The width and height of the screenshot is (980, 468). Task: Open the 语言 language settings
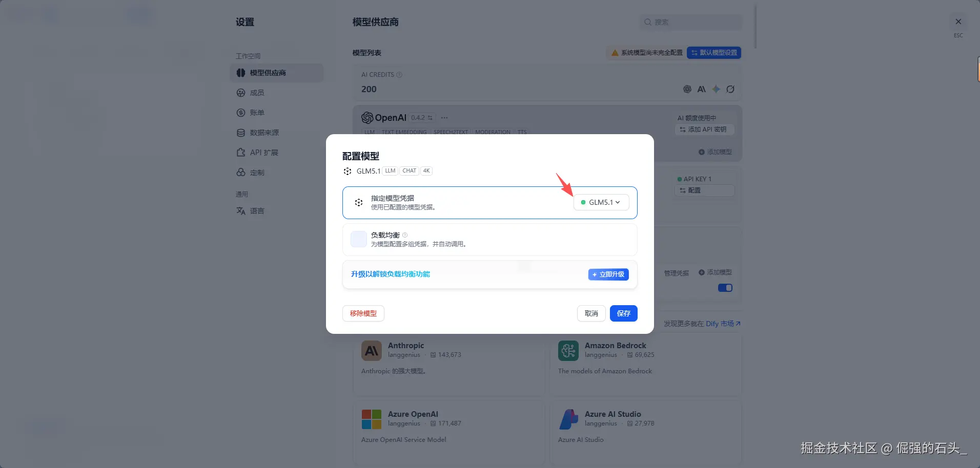point(277,211)
